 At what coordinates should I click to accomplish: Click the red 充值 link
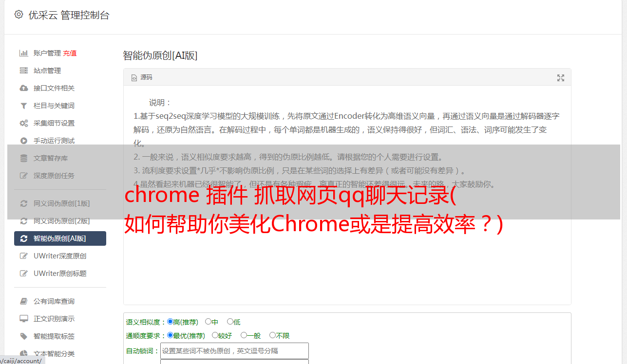coord(70,53)
